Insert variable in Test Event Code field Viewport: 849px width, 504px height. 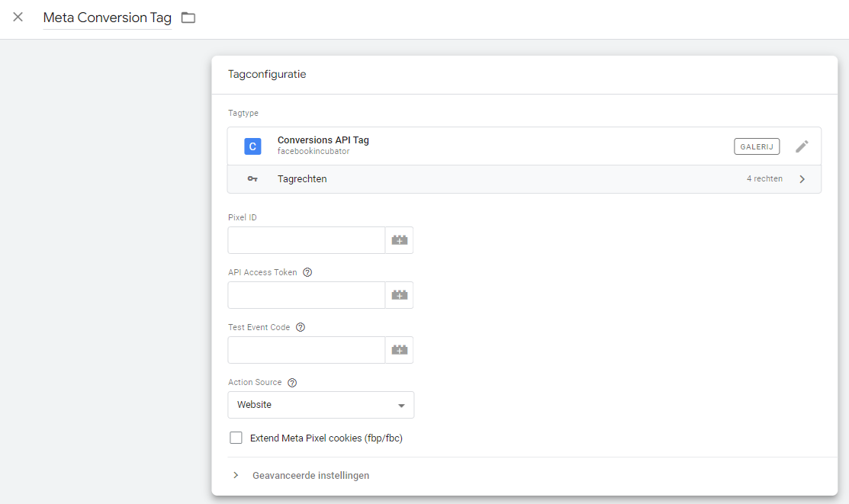tap(399, 350)
